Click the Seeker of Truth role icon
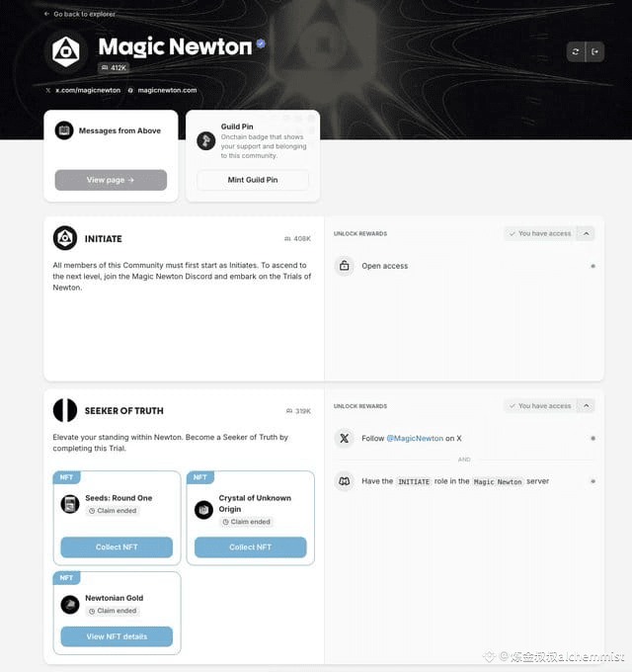The image size is (632, 672). [x=65, y=410]
